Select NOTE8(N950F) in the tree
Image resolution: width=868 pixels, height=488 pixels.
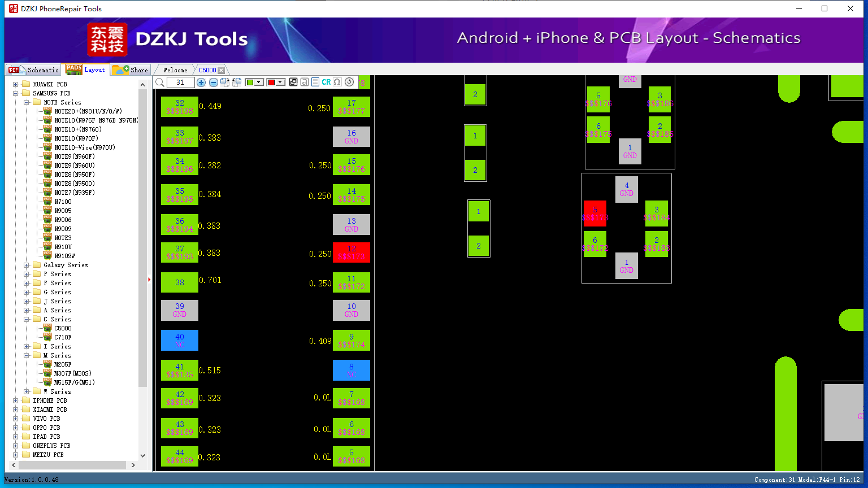coord(75,175)
